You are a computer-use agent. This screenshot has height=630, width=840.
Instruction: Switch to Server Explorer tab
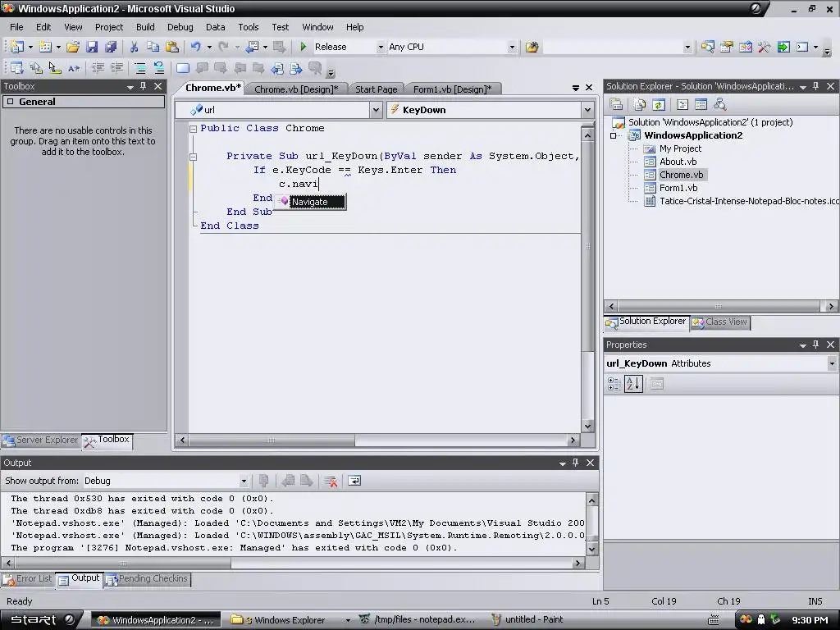pyautogui.click(x=41, y=440)
